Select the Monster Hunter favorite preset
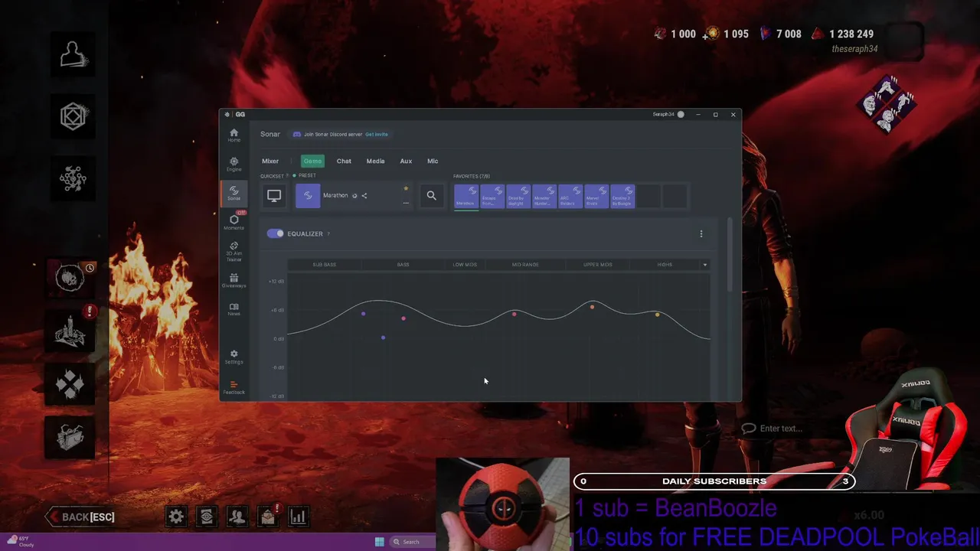 coord(544,196)
